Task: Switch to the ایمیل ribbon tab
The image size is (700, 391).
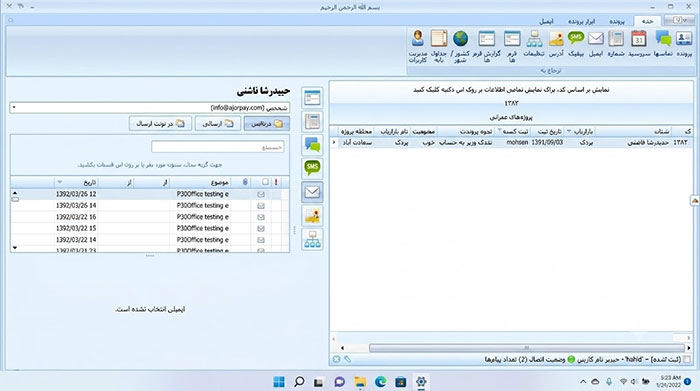Action: tap(546, 21)
